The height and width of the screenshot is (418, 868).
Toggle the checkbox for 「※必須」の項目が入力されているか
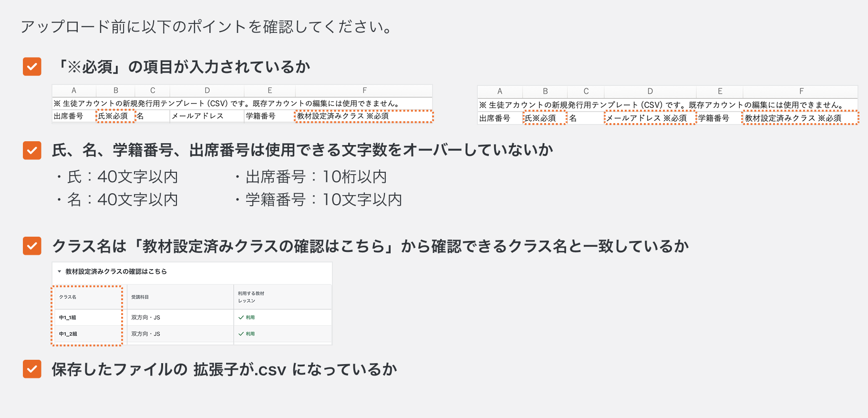pos(31,66)
